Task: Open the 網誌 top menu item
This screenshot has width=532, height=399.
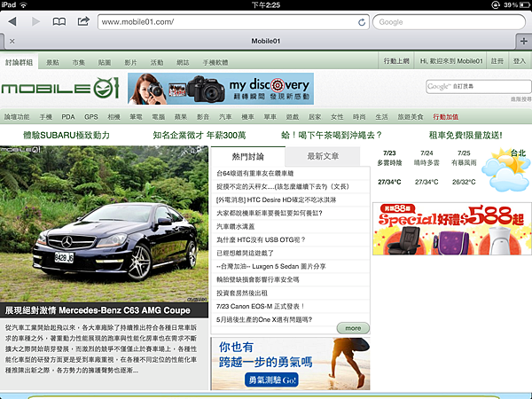Action: (183, 62)
